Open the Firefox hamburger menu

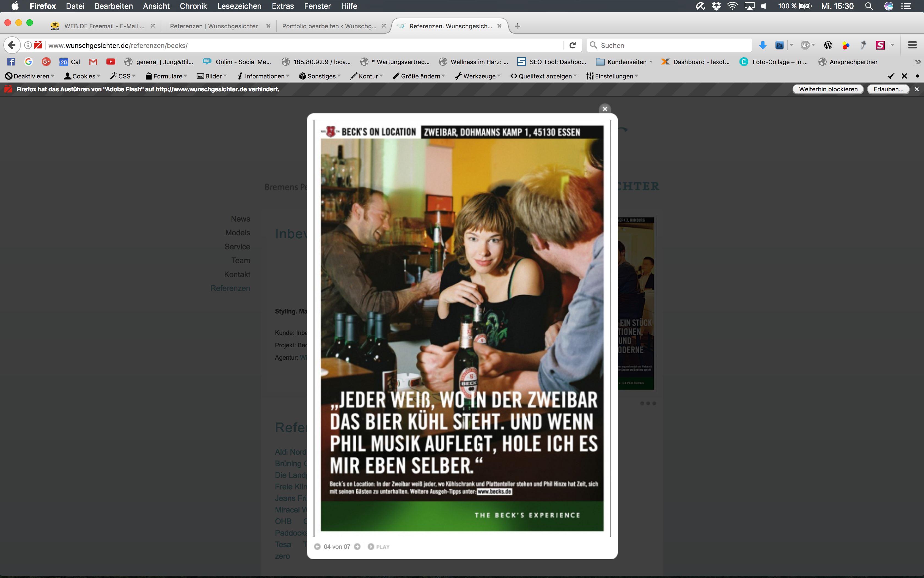[x=912, y=45]
